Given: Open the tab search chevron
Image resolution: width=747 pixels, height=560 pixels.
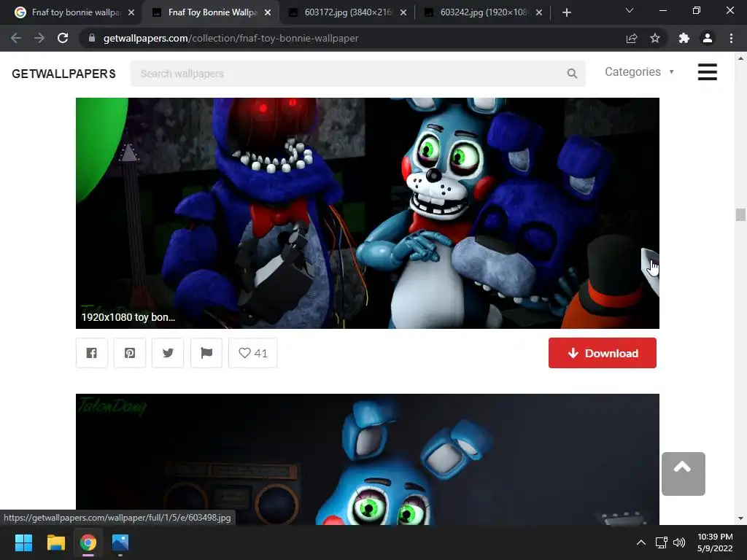Looking at the screenshot, I should coord(630,10).
